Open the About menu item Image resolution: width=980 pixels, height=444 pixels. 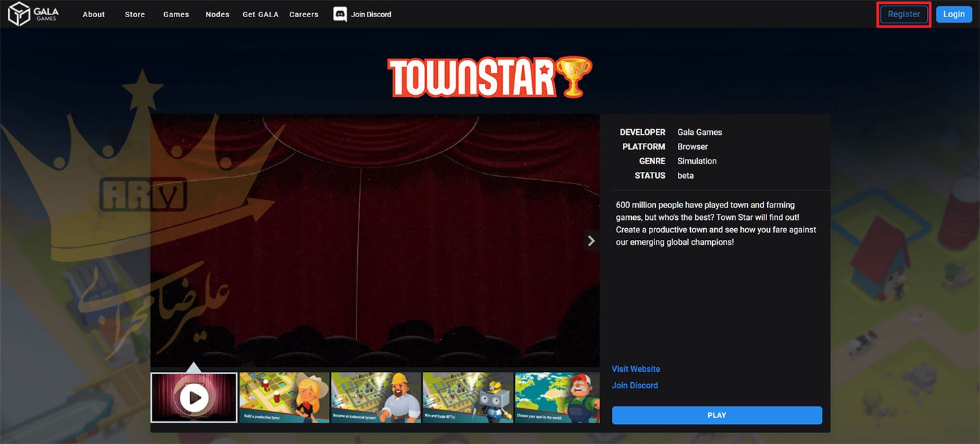[93, 14]
